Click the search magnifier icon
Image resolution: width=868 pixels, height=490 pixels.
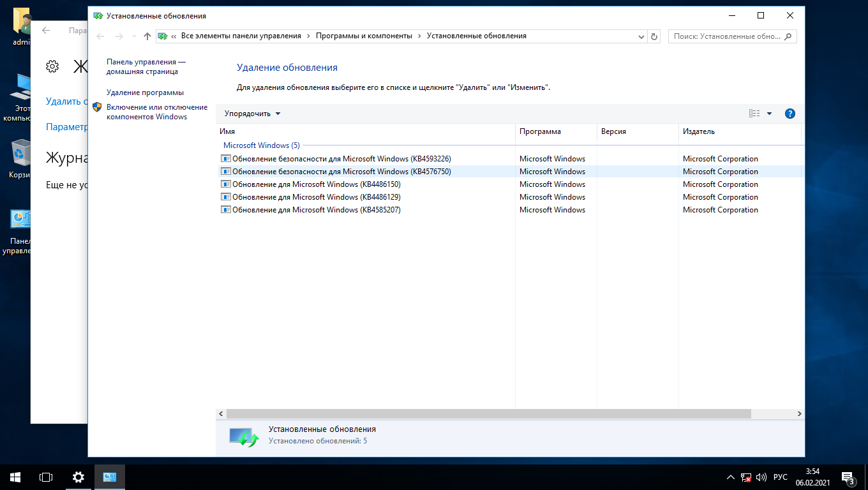tap(789, 36)
